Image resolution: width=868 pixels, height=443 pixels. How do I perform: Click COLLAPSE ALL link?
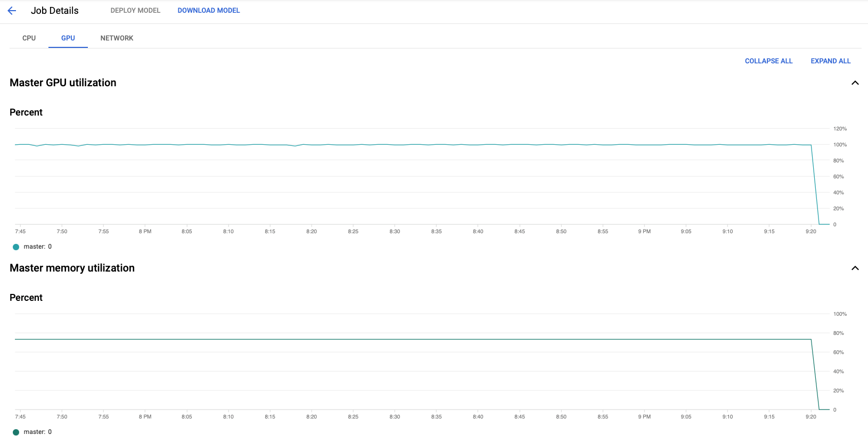click(x=768, y=61)
